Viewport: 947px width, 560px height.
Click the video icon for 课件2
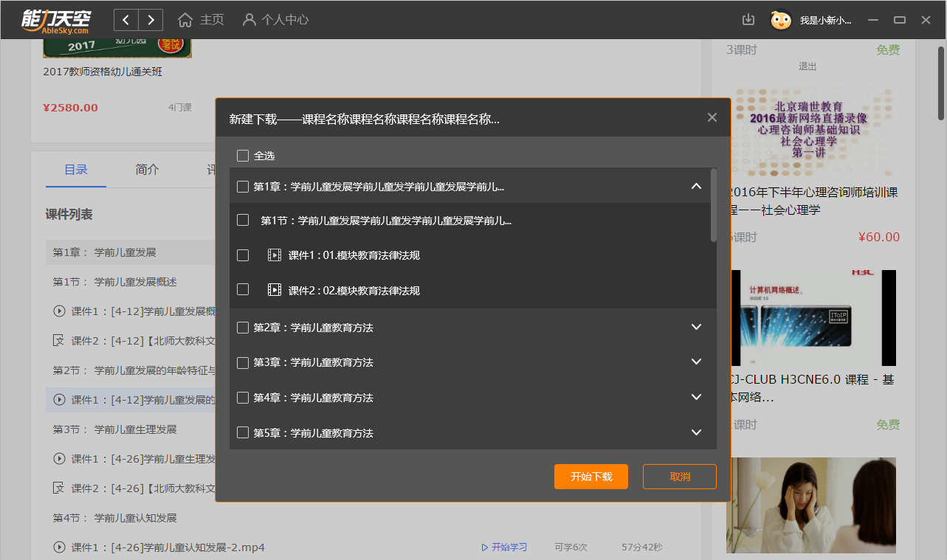point(275,290)
